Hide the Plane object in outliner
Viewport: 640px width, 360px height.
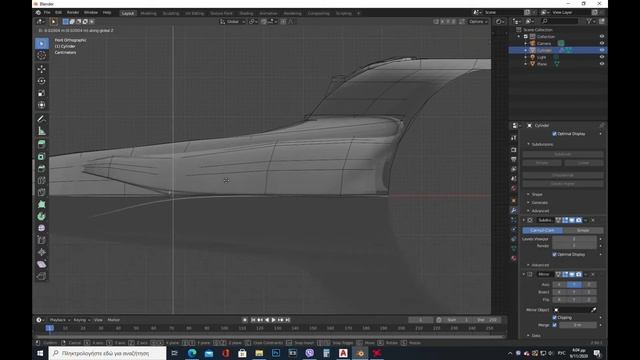[x=602, y=64]
